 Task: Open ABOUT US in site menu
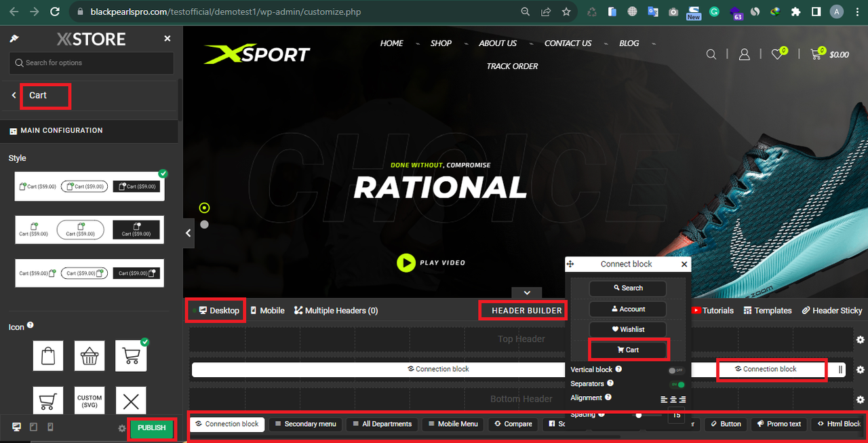coord(498,43)
